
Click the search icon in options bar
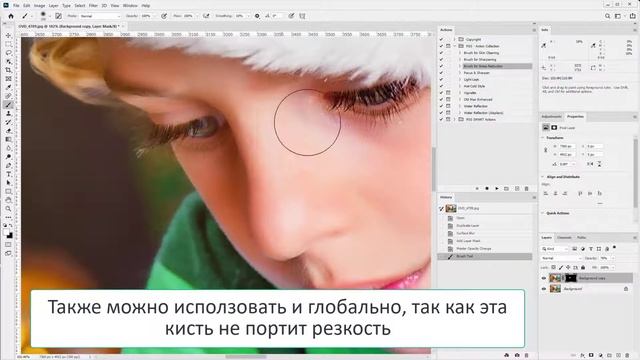pyautogui.click(x=607, y=16)
